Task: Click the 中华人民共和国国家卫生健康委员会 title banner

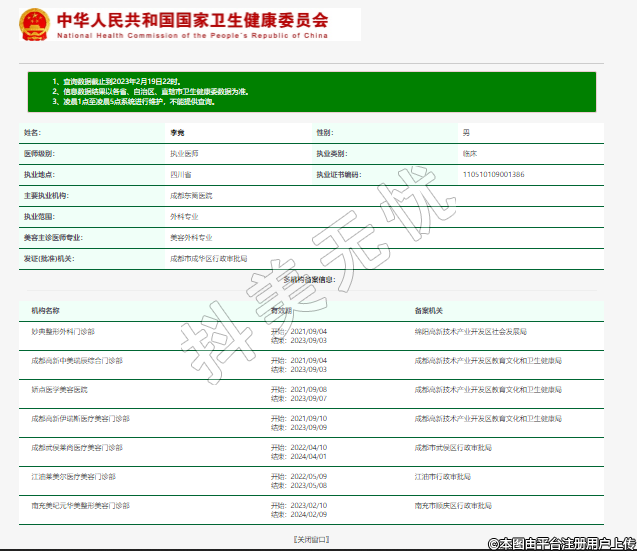Action: pyautogui.click(x=192, y=20)
